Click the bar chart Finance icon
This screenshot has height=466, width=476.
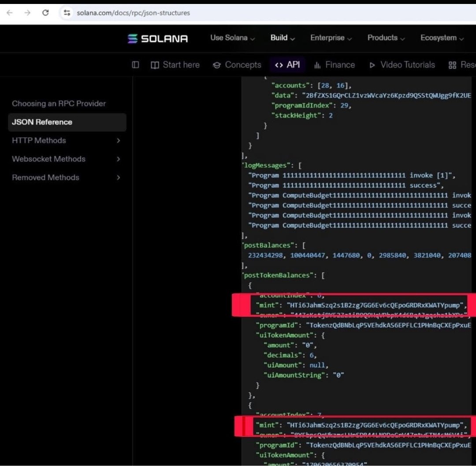pos(317,65)
